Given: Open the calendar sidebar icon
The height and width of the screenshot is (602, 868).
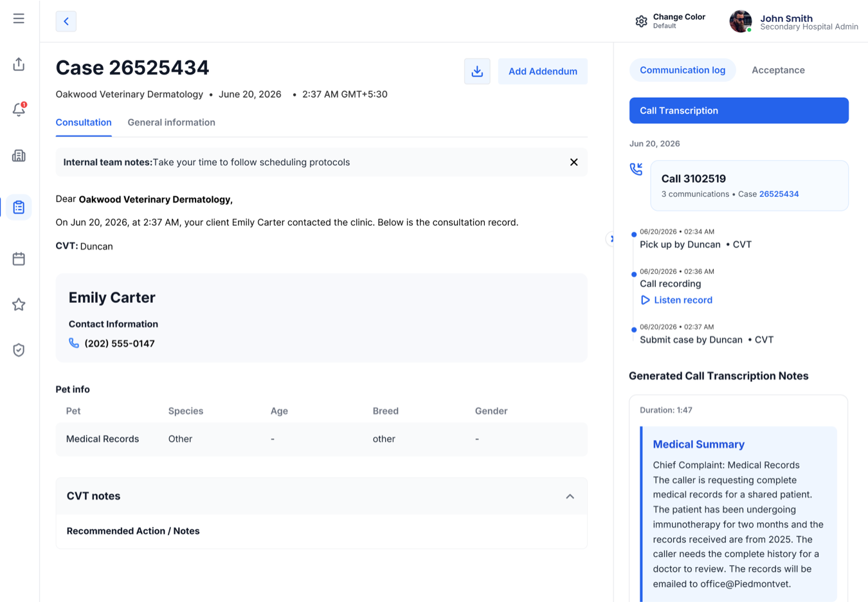Looking at the screenshot, I should pyautogui.click(x=19, y=259).
